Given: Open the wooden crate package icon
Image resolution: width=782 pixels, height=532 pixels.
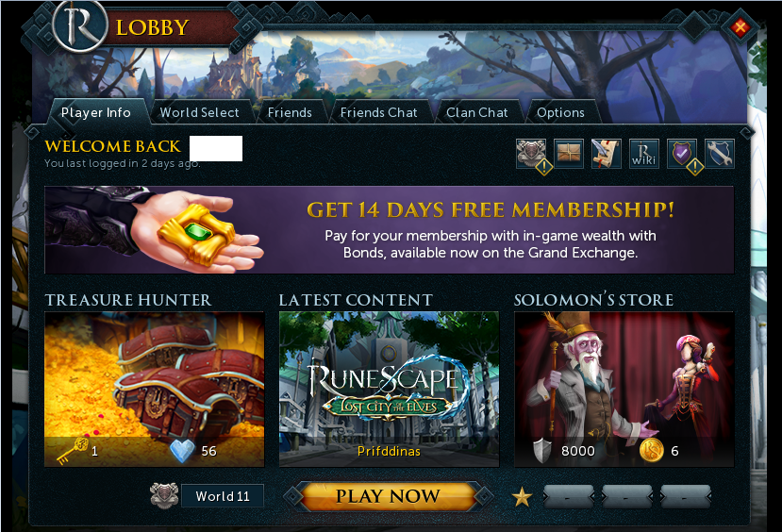Looking at the screenshot, I should pos(569,153).
